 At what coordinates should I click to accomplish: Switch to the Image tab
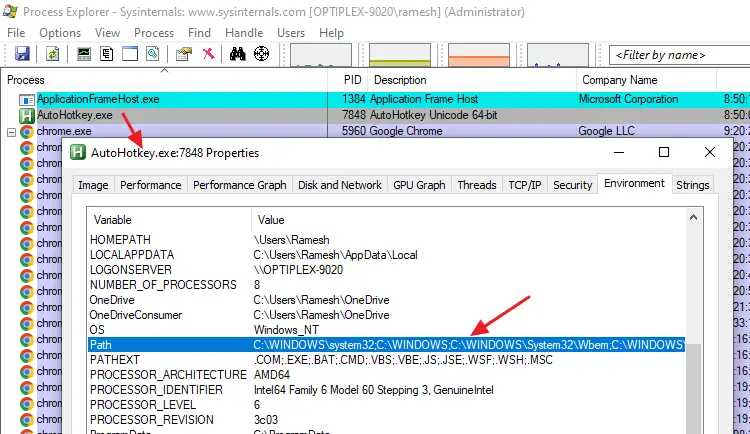click(93, 185)
